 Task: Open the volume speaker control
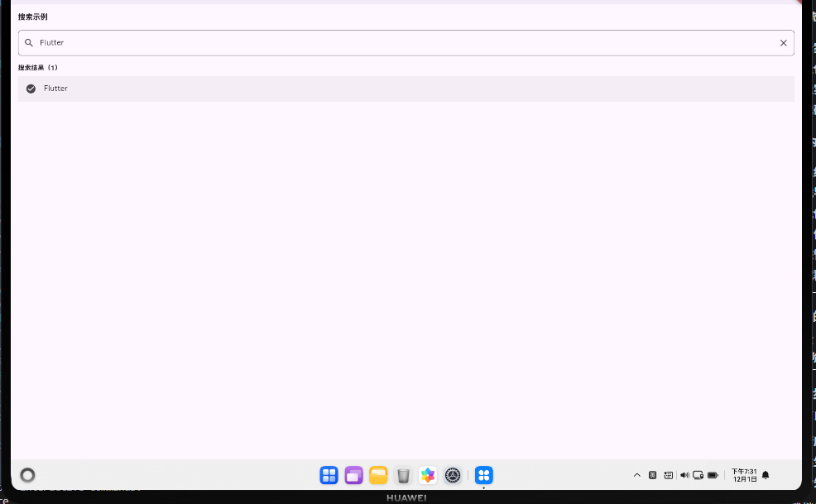685,475
